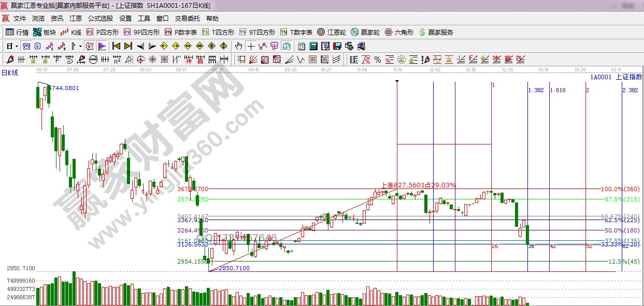Click the red floppy disk save icon

point(337,46)
